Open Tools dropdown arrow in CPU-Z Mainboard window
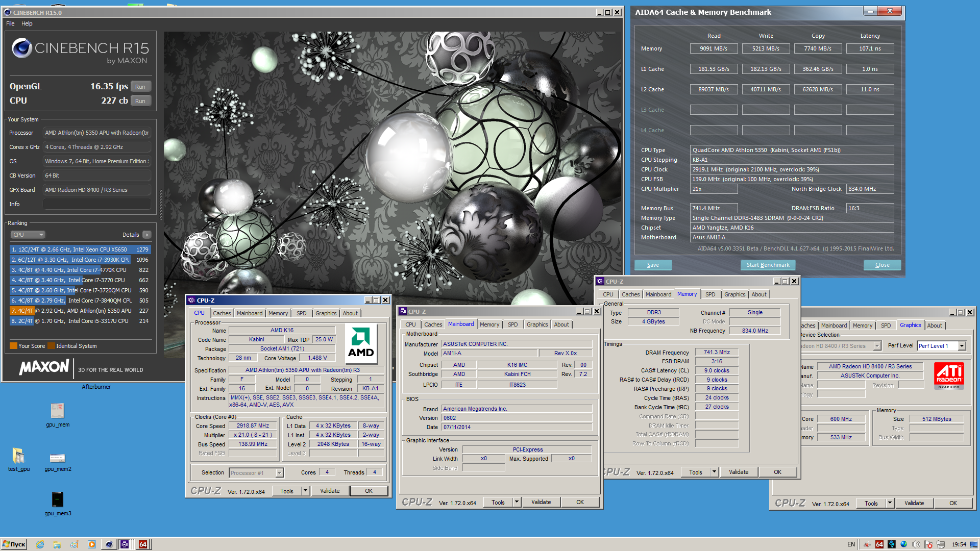The width and height of the screenshot is (980, 551). tap(517, 502)
